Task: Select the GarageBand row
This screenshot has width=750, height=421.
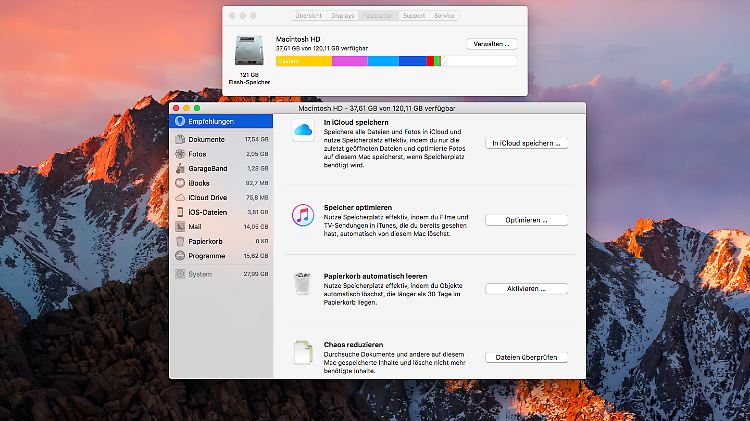Action: coord(221,168)
